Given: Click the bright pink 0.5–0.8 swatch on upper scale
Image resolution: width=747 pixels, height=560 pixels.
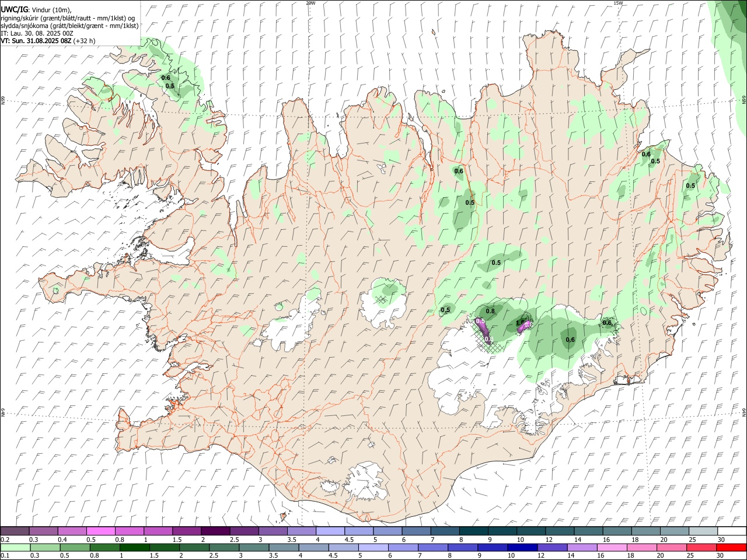Looking at the screenshot, I should pyautogui.click(x=101, y=531).
